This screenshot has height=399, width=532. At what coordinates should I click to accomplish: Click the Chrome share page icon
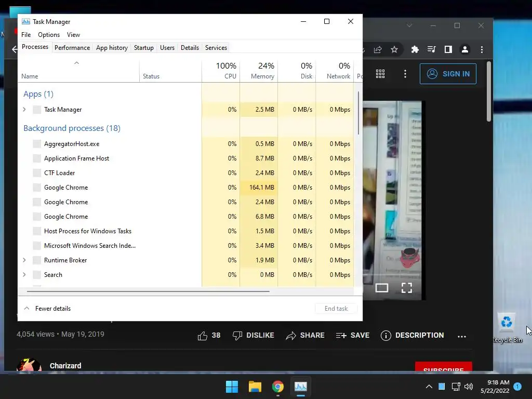point(378,49)
